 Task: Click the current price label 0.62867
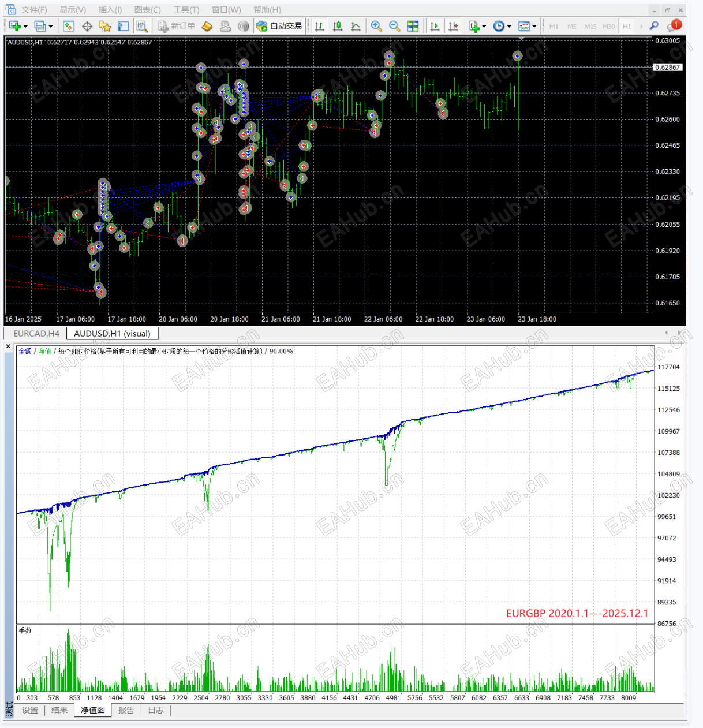(667, 68)
